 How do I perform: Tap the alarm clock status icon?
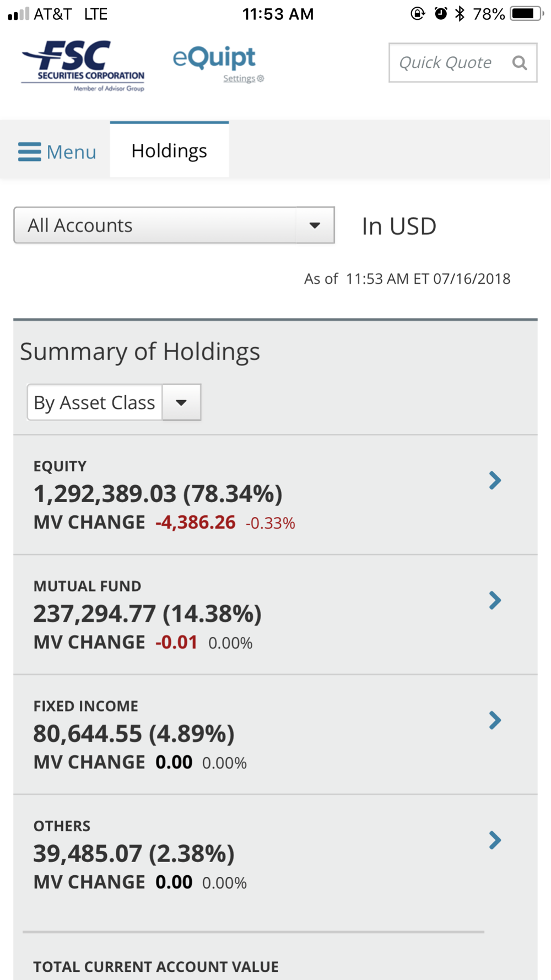point(441,14)
